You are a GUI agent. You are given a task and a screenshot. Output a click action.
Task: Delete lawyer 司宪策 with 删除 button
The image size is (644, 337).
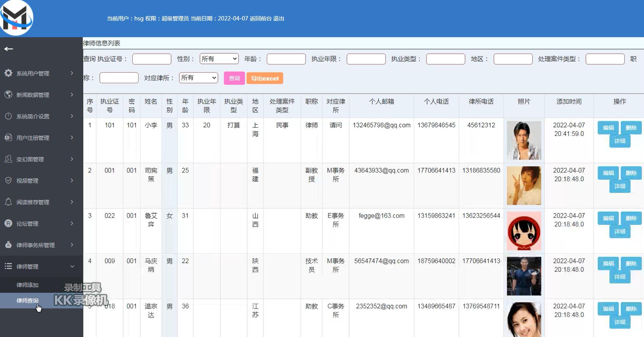(x=631, y=173)
